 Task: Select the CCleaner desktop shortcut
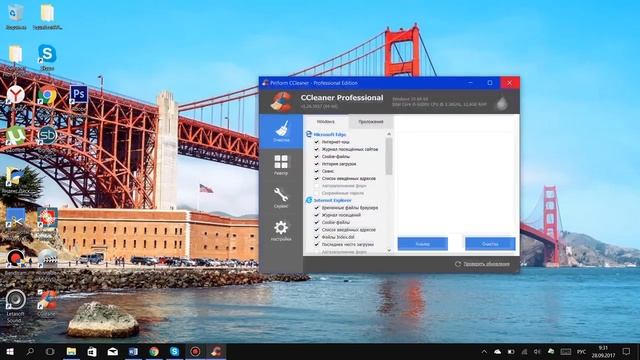click(x=47, y=304)
